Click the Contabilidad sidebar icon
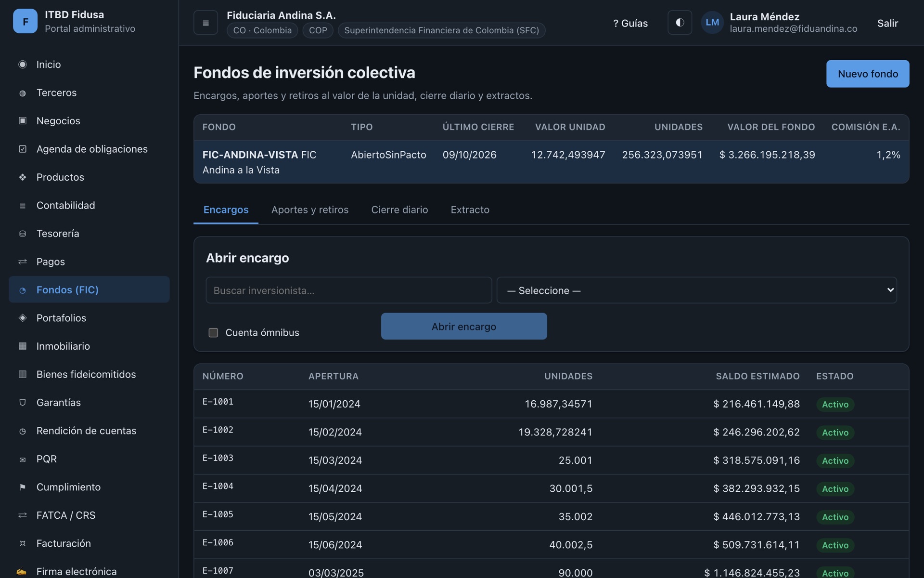 coord(23,206)
